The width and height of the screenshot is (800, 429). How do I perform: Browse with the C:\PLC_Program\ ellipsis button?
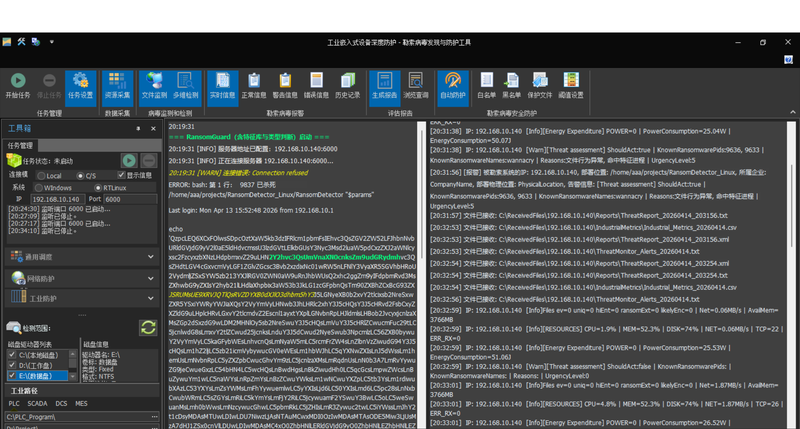(154, 417)
